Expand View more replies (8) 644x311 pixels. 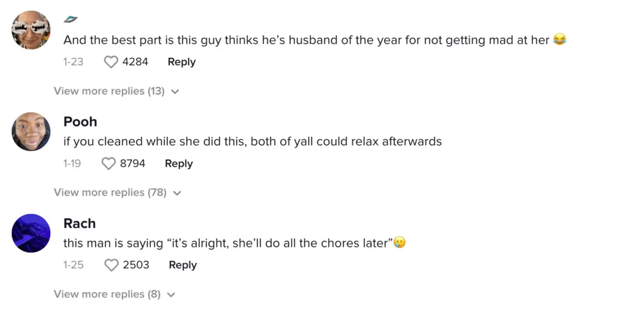107,294
